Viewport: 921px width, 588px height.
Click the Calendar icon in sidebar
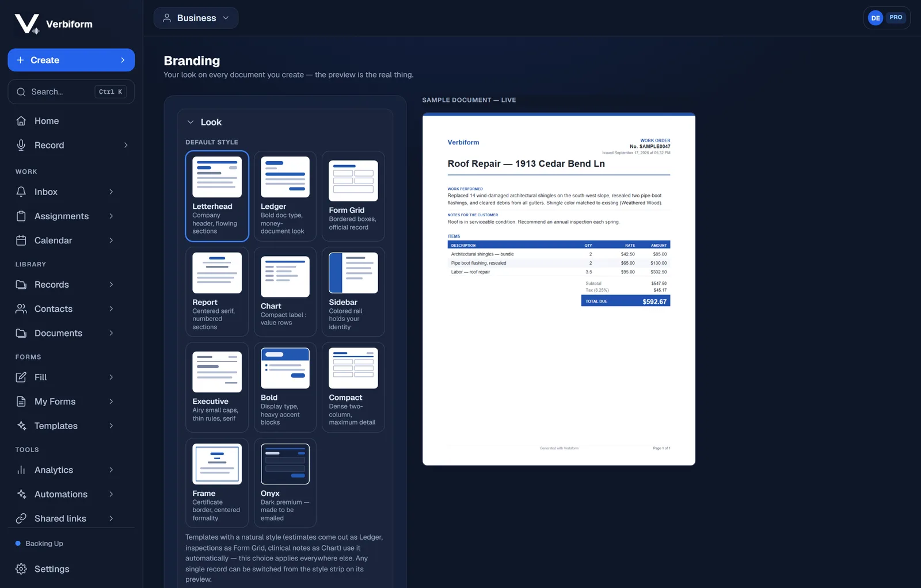21,240
